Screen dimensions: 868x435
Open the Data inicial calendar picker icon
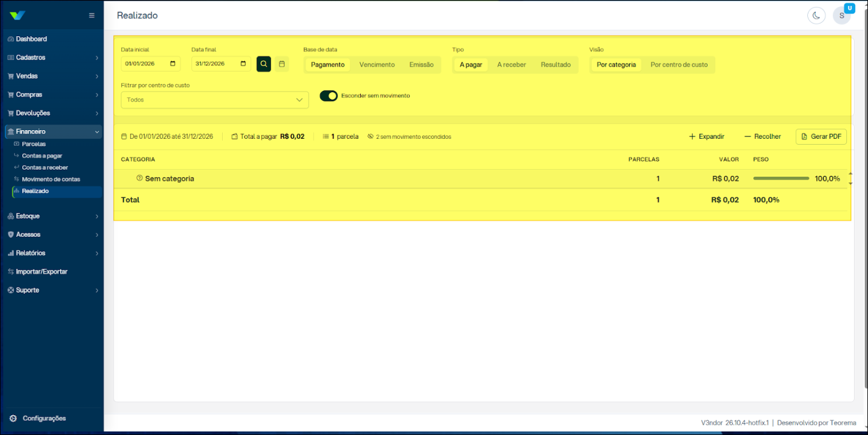click(173, 64)
